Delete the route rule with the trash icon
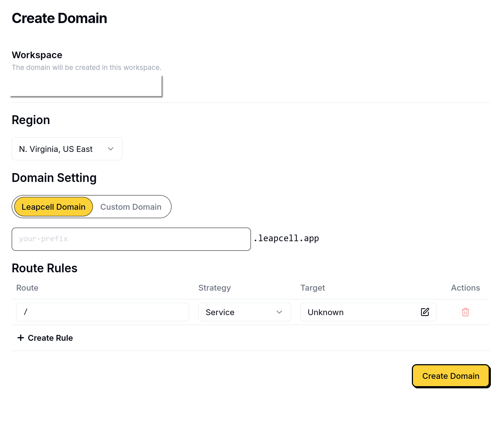 [x=465, y=312]
